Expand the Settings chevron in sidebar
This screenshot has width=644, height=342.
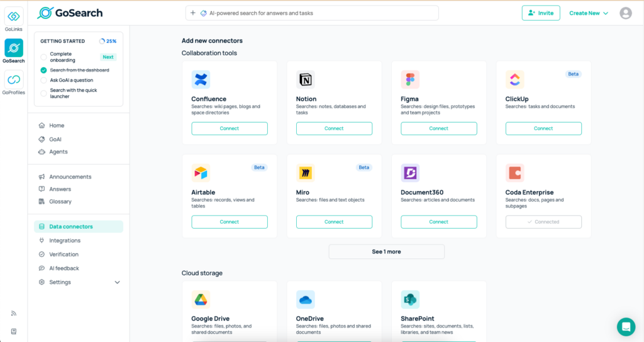(x=117, y=282)
